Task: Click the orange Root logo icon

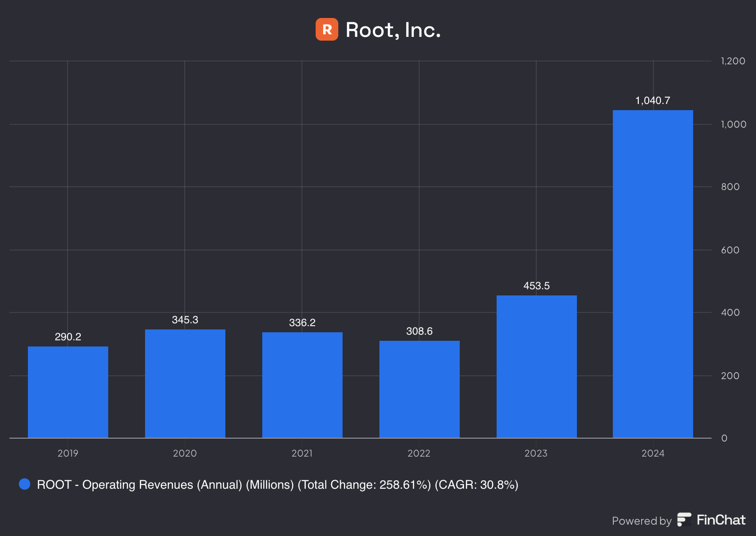Action: tap(326, 29)
